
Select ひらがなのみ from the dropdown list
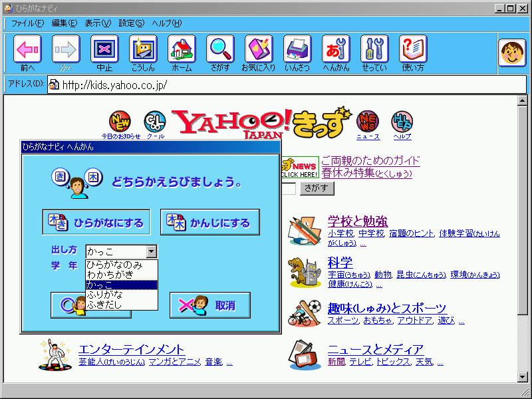click(x=114, y=265)
